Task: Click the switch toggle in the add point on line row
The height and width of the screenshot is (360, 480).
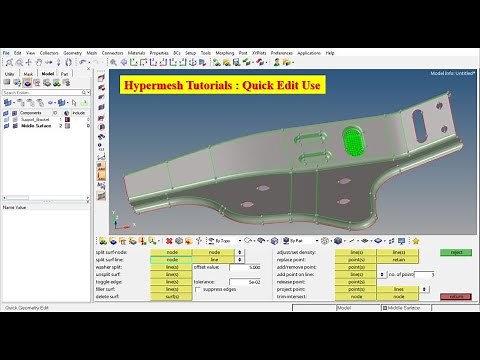Action: (382, 274)
